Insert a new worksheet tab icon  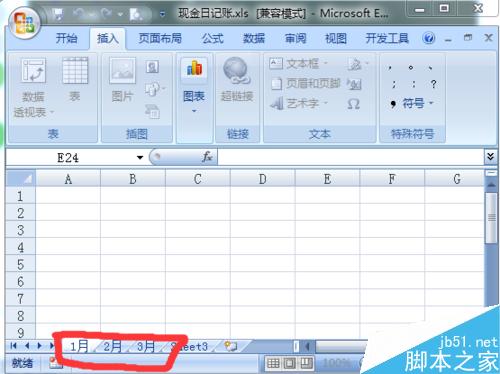tap(230, 347)
